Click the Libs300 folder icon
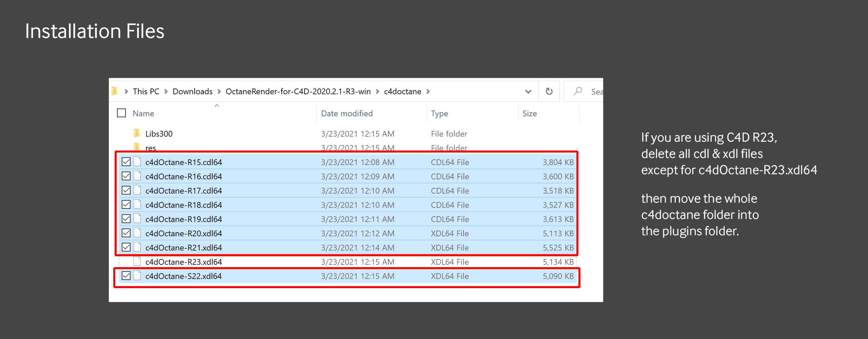 point(137,133)
